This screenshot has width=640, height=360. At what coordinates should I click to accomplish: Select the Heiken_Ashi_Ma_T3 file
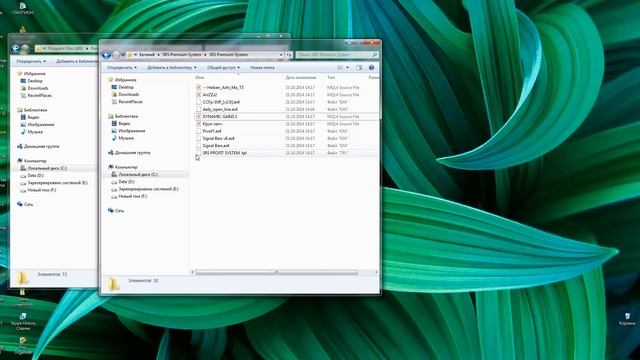tap(223, 87)
